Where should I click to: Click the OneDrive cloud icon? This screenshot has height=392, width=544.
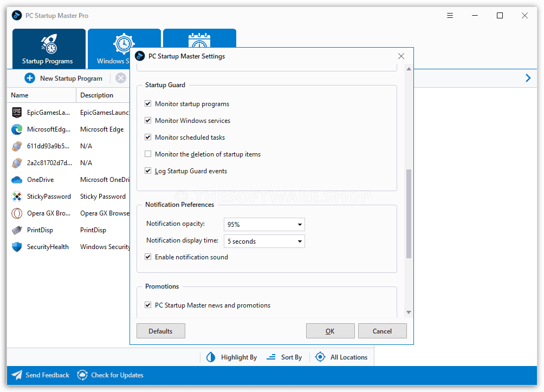[x=17, y=180]
